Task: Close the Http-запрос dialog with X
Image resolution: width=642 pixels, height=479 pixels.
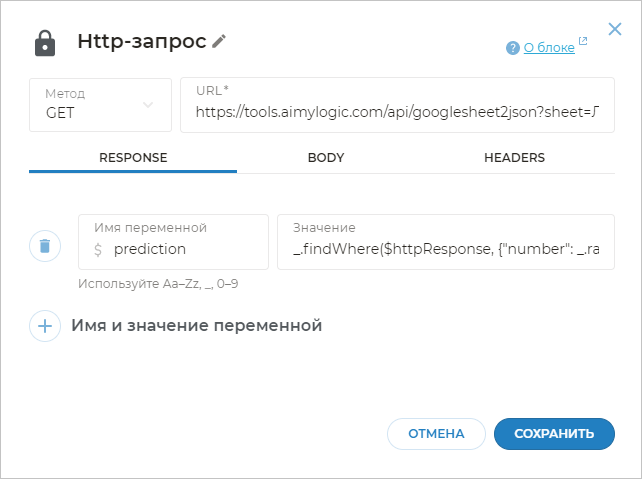Action: [x=615, y=30]
